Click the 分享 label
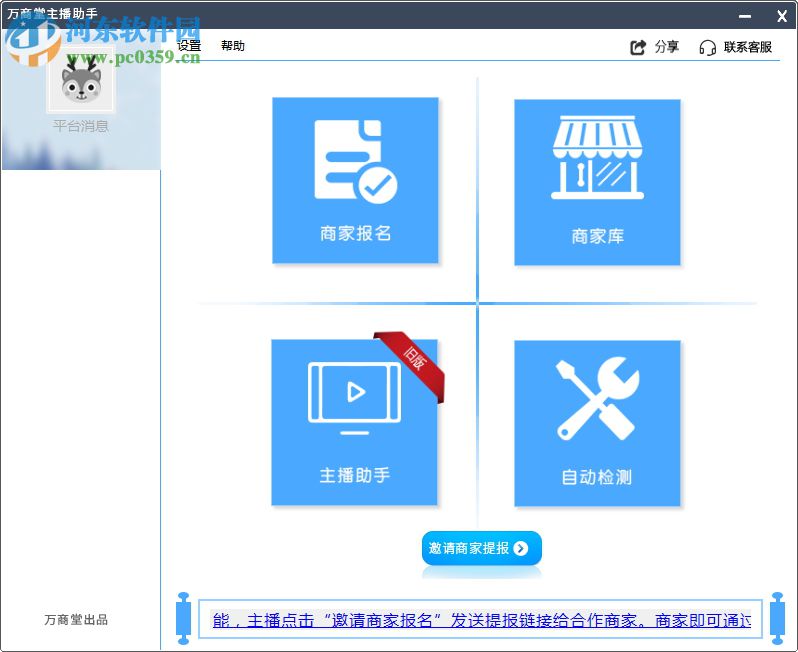The image size is (798, 652). (667, 47)
